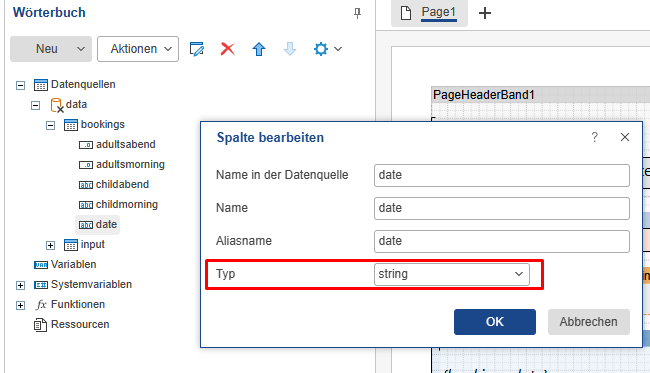650x373 pixels.
Task: Move item down with light blue arrow
Action: [290, 49]
